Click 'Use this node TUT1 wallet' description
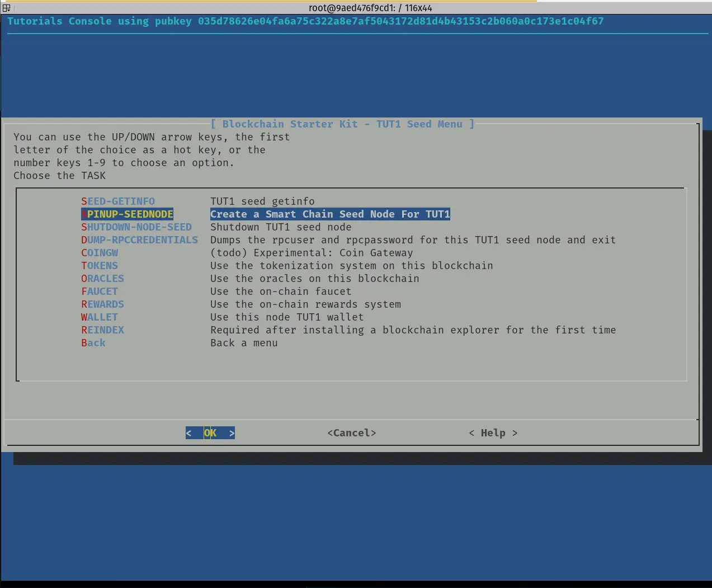 (287, 317)
